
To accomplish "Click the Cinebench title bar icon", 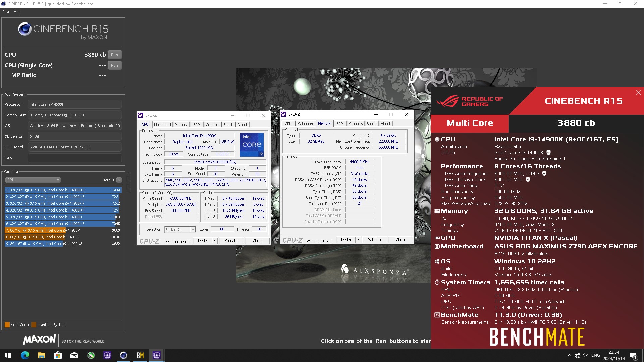I will [4, 4].
